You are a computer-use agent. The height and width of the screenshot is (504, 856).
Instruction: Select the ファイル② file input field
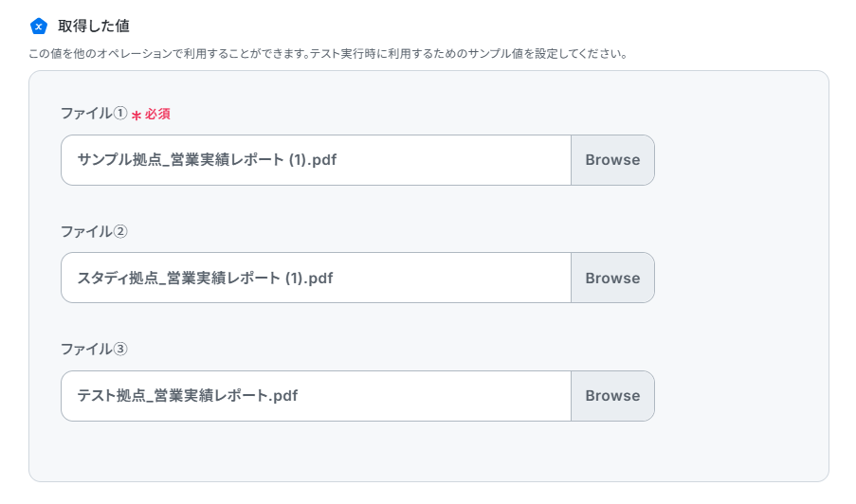click(316, 278)
